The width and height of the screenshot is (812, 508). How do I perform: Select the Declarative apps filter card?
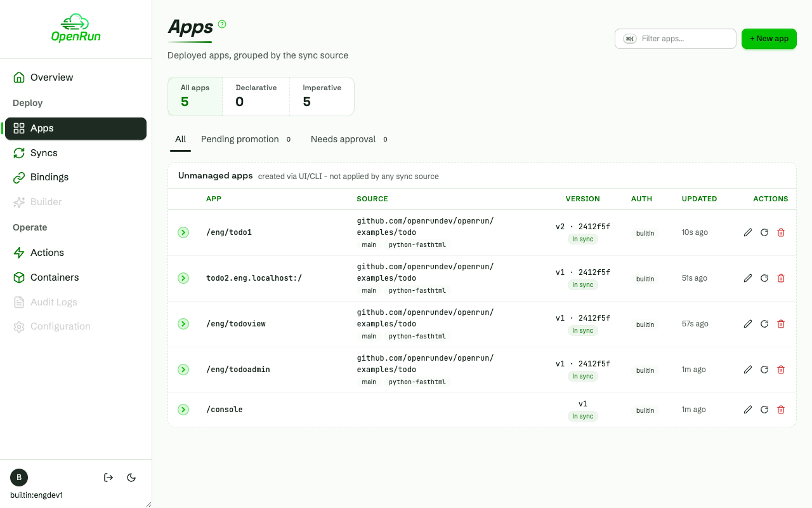(256, 97)
